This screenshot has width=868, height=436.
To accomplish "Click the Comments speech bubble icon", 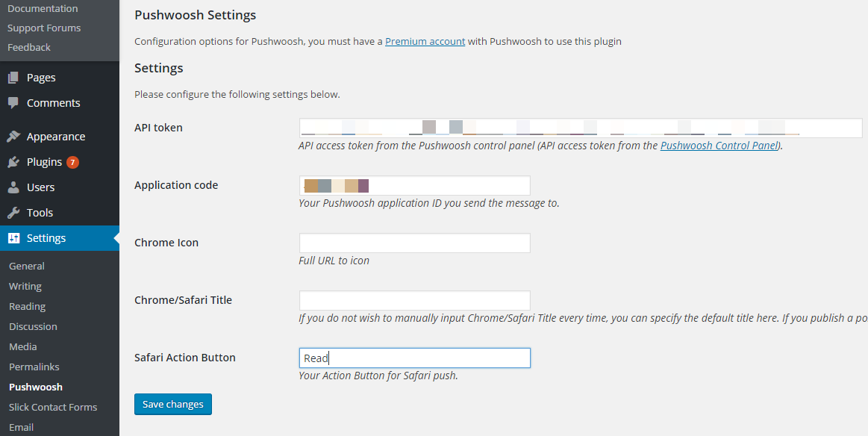I will tap(13, 103).
